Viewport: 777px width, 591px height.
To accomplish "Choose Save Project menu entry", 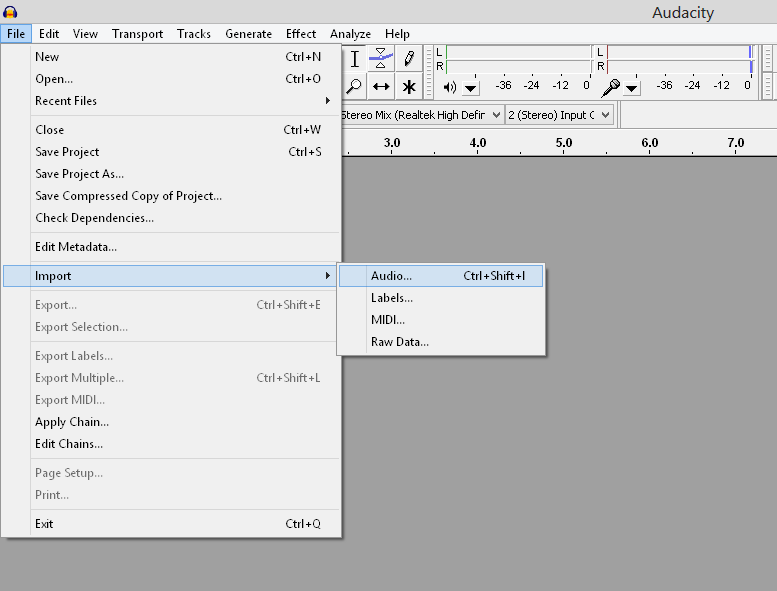I will (x=171, y=152).
